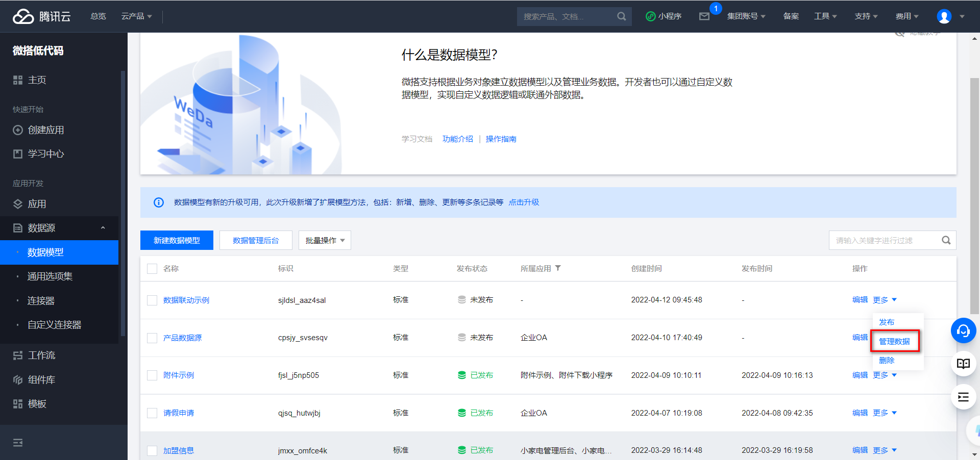The image size is (980, 460).
Task: Select 发布 in the dropdown menu
Action: 887,322
